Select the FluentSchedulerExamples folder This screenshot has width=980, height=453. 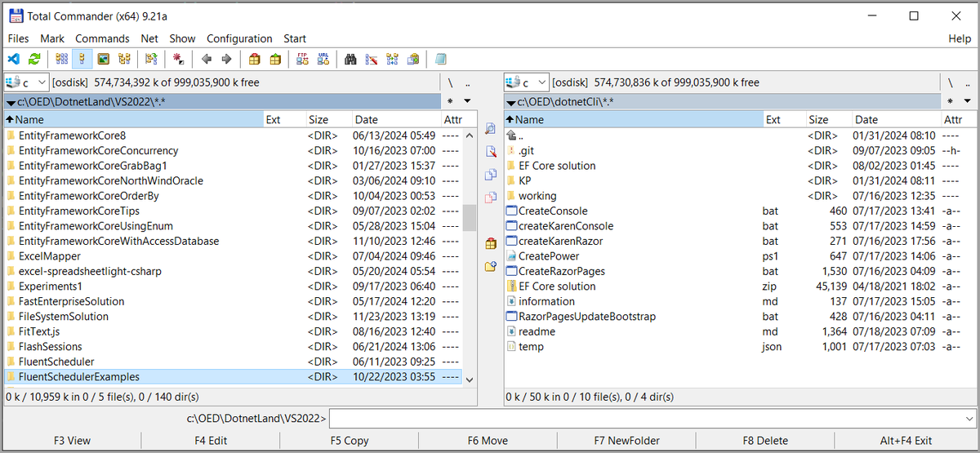(233, 377)
